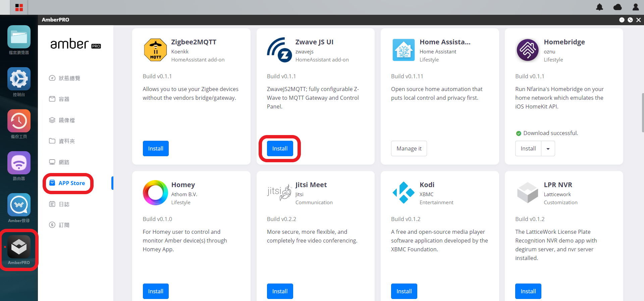Click 'Latticework' author name
The width and height of the screenshot is (644, 301).
tap(557, 194)
